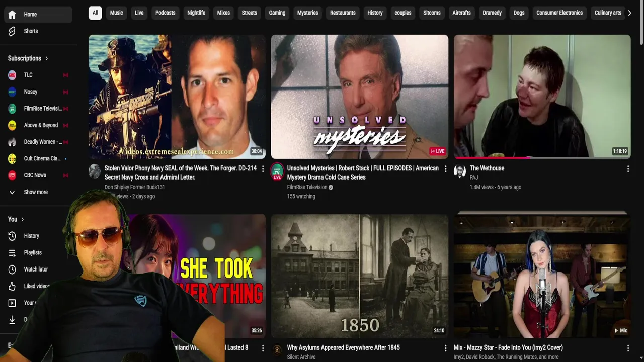
Task: Select the couples filter chip
Action: [403, 13]
